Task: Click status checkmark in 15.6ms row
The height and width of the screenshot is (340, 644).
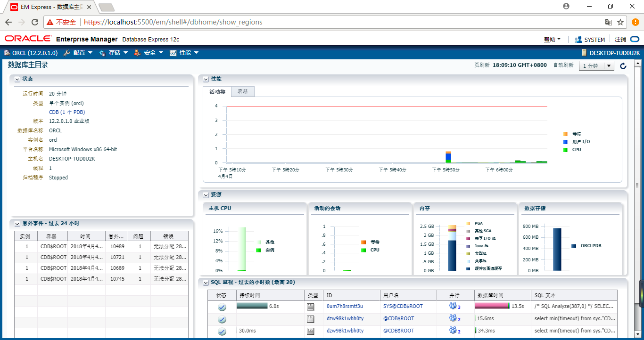Action: coord(222,319)
